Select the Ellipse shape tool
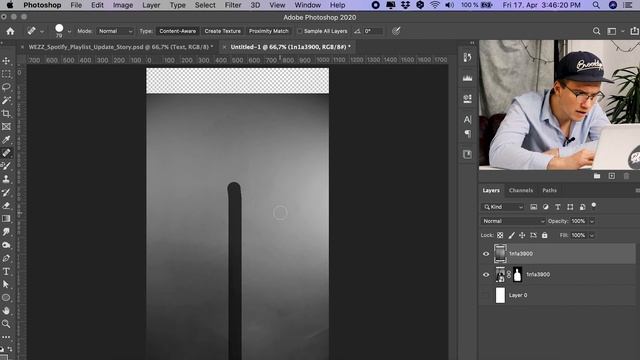 tap(6, 298)
